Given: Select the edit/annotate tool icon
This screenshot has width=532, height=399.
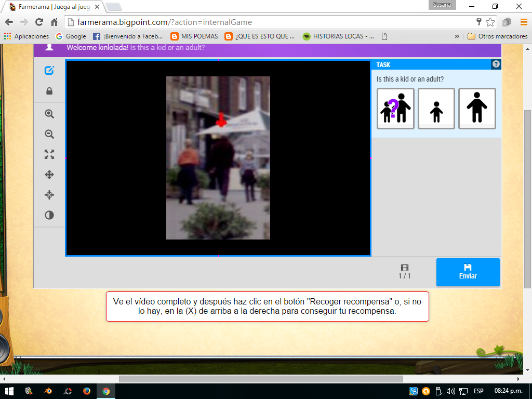Looking at the screenshot, I should click(x=49, y=71).
